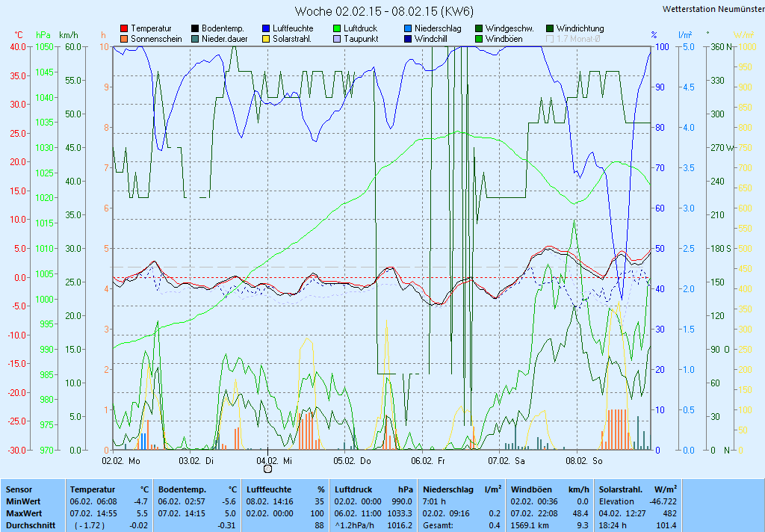Click the circle marker below 04.02. Mi

267,469
